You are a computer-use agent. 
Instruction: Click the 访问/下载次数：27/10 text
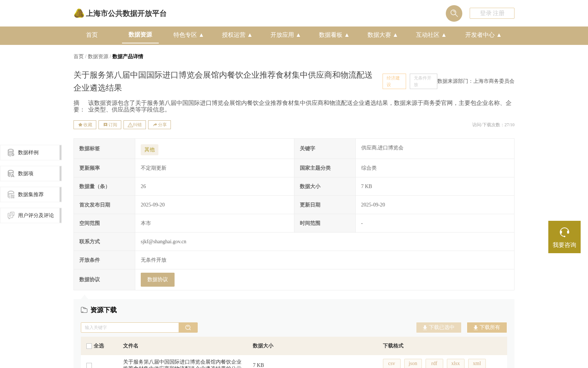493,125
